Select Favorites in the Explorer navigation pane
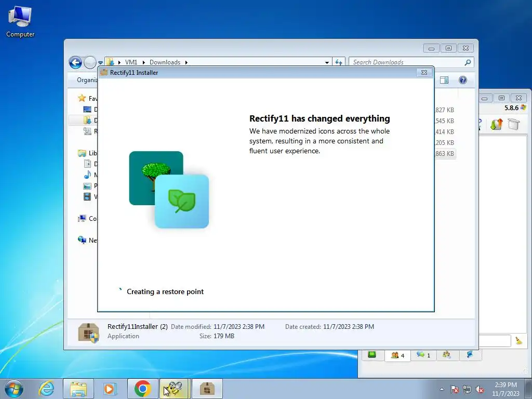 tap(87, 98)
